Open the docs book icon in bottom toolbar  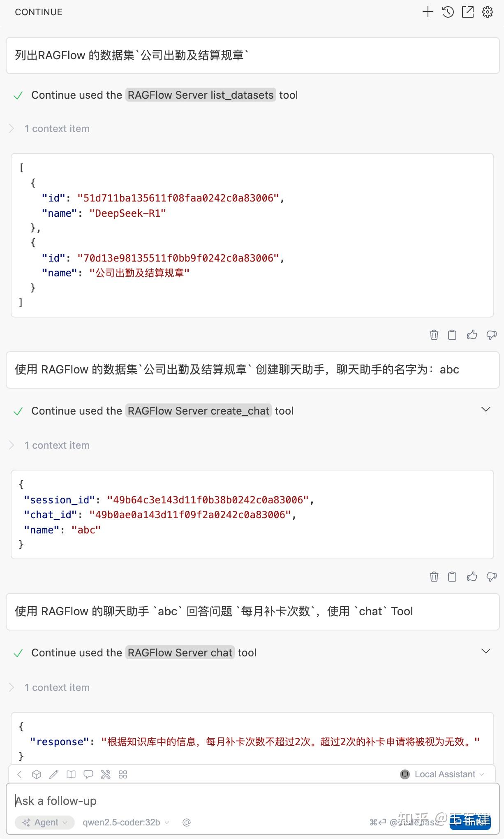tap(71, 774)
